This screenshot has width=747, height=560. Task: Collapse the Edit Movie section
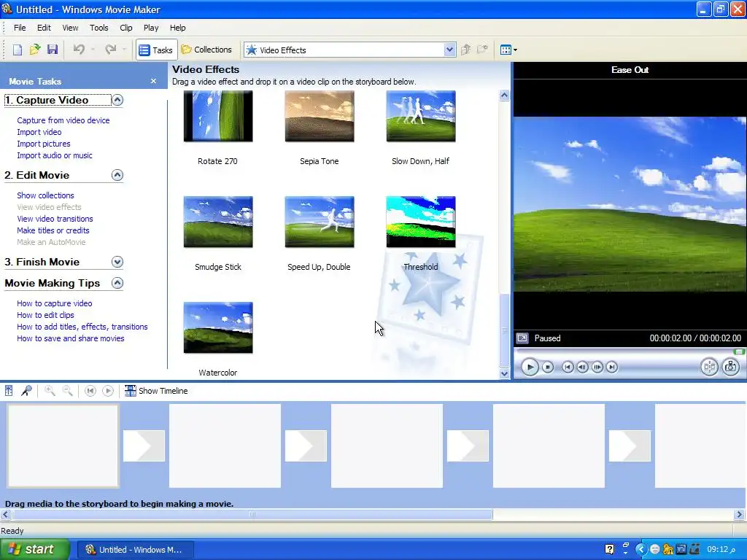(117, 175)
